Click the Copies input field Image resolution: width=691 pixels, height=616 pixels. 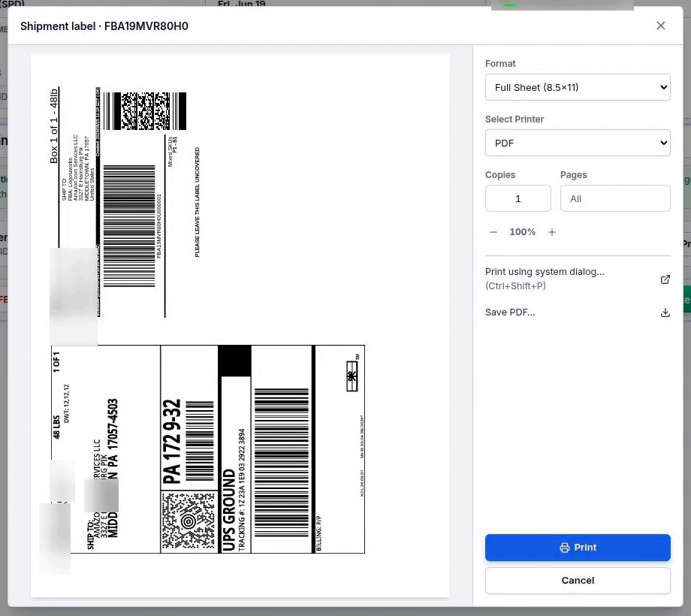[517, 198]
